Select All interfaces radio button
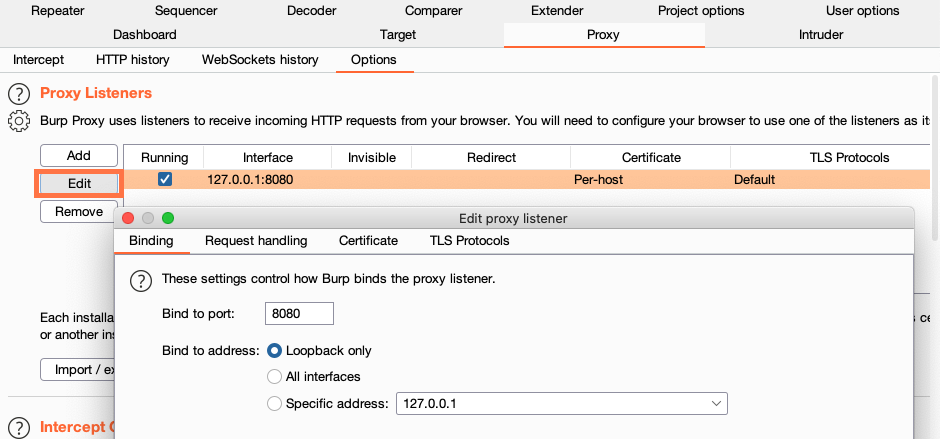Image resolution: width=940 pixels, height=439 pixels. tap(275, 377)
